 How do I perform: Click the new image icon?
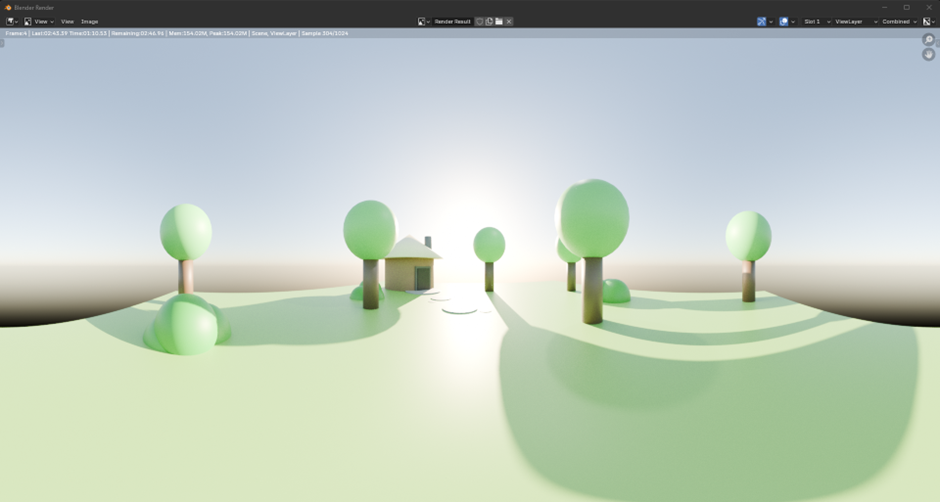point(489,21)
